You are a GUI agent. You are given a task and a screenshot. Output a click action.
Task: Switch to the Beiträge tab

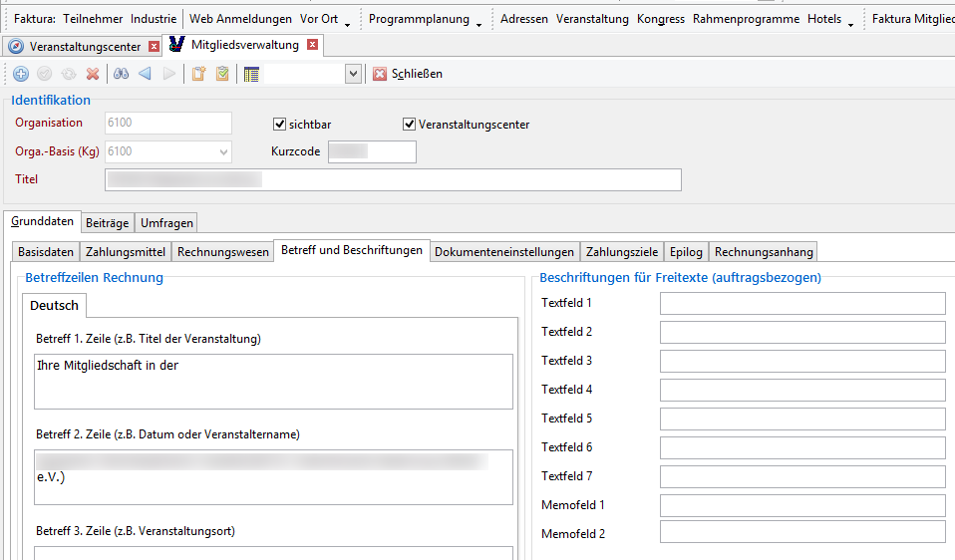click(x=107, y=223)
